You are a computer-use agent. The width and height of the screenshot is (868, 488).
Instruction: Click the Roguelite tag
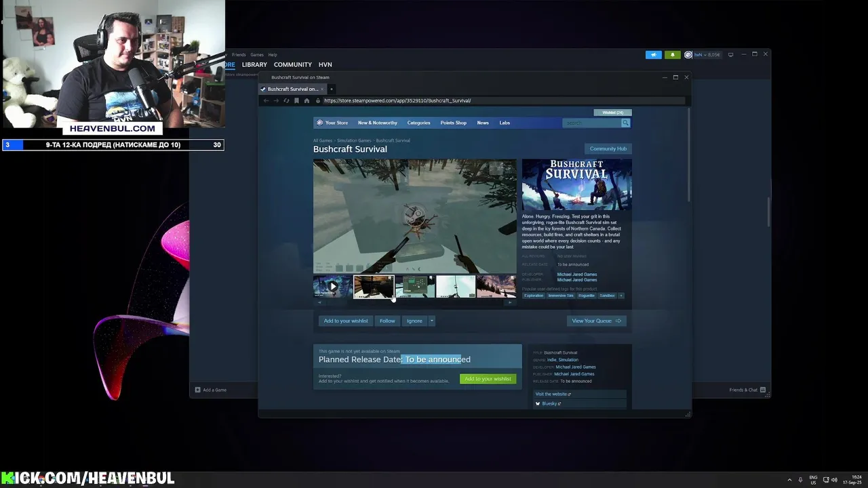pyautogui.click(x=587, y=296)
